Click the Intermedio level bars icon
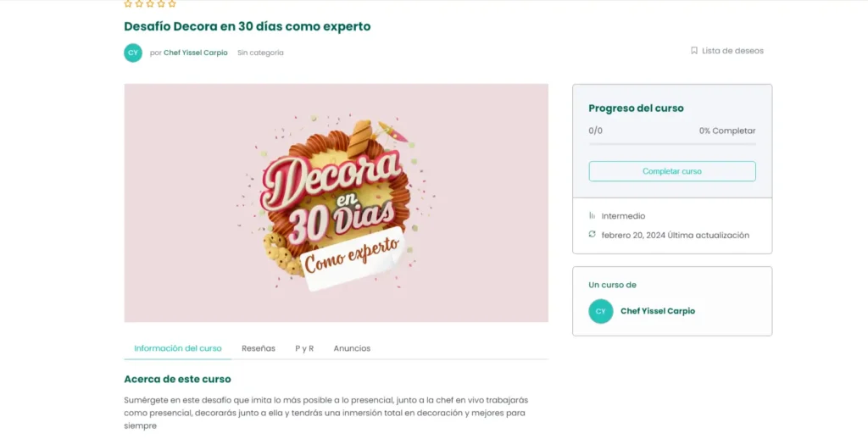The width and height of the screenshot is (868, 439). click(593, 215)
